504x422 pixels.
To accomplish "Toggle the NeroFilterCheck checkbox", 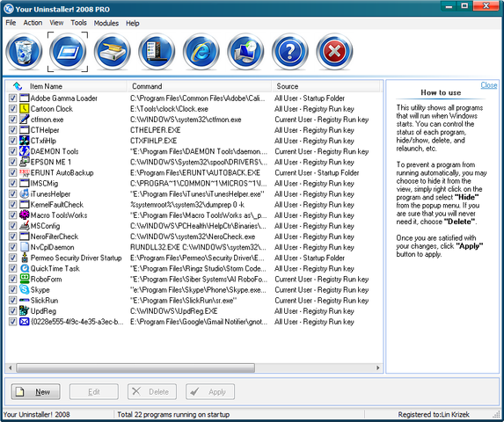I will coord(12,236).
